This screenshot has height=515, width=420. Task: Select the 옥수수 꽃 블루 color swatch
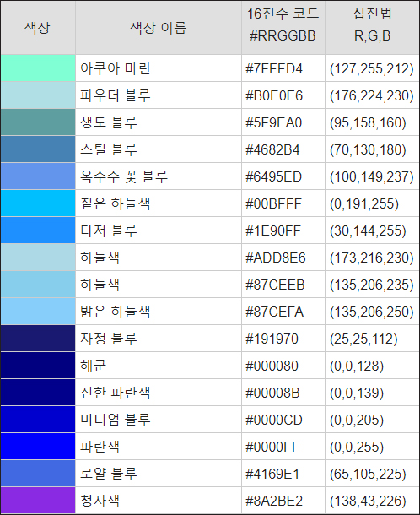38,176
